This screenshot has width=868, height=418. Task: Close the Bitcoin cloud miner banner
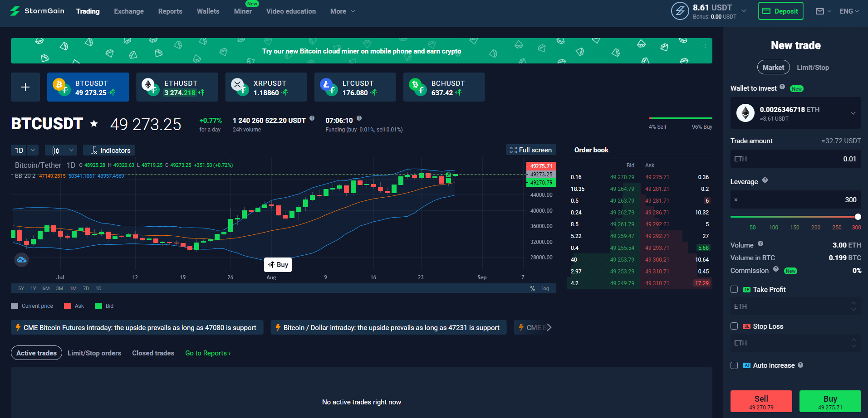(704, 46)
